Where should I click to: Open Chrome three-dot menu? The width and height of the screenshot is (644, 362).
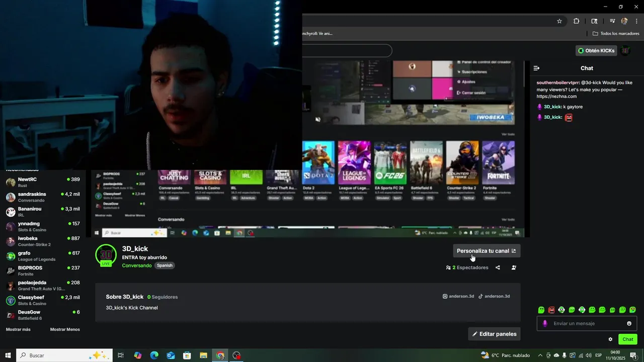pyautogui.click(x=636, y=21)
